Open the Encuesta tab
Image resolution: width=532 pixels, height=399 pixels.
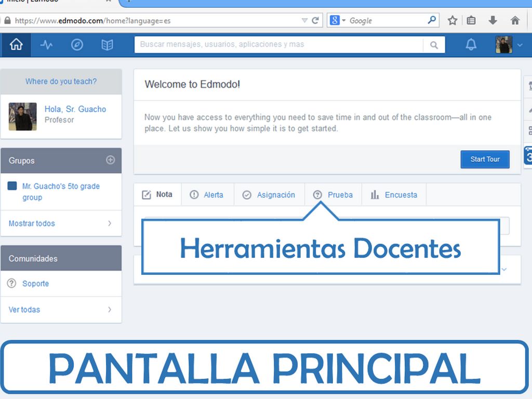(394, 195)
